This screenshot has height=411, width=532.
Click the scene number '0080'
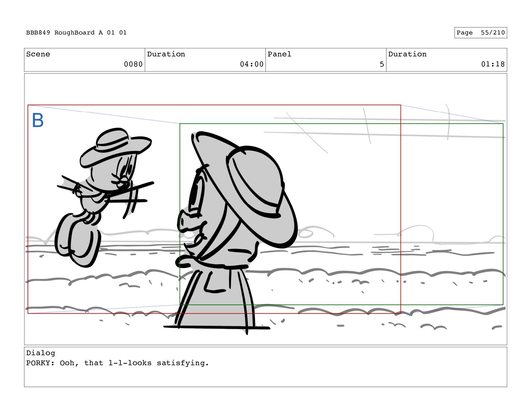[x=133, y=64]
